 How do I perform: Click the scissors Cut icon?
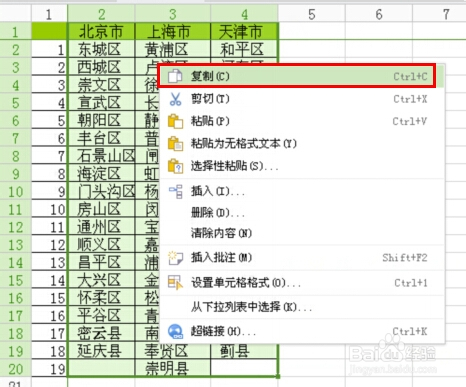tap(175, 99)
